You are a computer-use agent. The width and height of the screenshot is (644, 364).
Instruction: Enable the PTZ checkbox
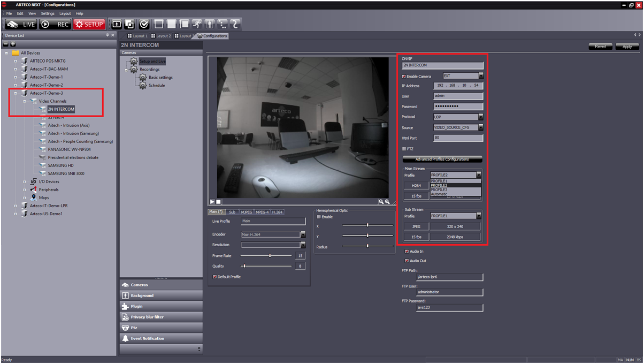(404, 149)
